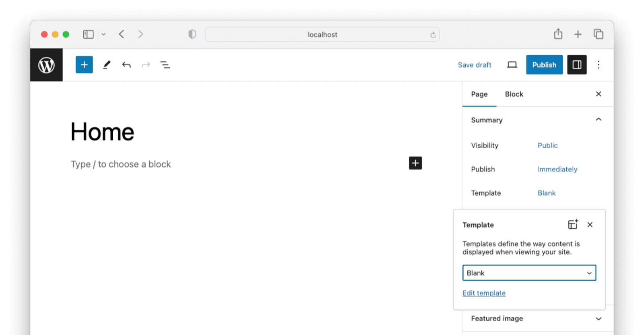Toggle the Settings sidebar panel
This screenshot has width=644, height=335.
[x=577, y=65]
